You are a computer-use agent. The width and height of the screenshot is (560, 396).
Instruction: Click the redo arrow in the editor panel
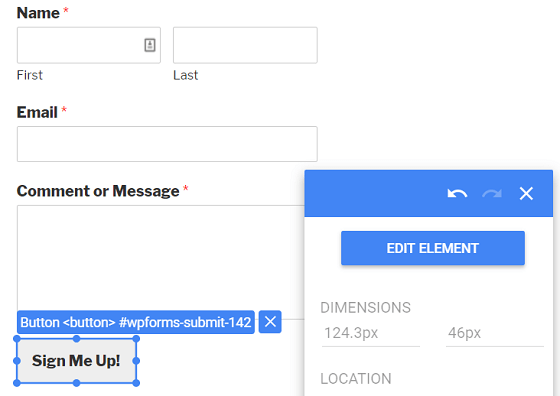click(x=492, y=194)
